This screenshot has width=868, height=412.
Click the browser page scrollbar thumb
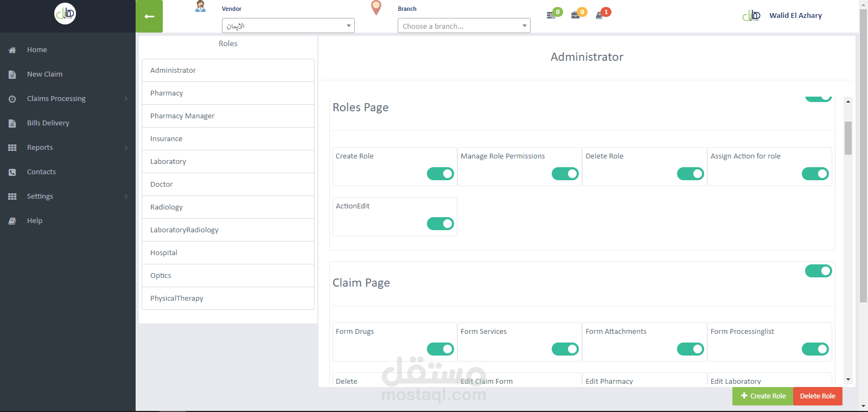[863, 155]
